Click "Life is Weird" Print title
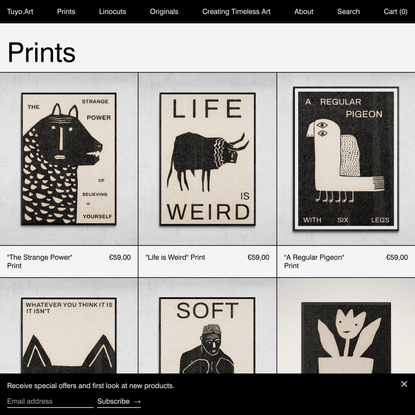 pos(175,257)
